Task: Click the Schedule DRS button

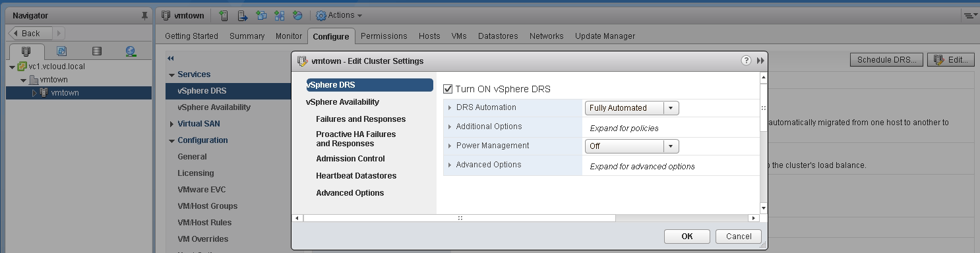Action: tap(886, 60)
